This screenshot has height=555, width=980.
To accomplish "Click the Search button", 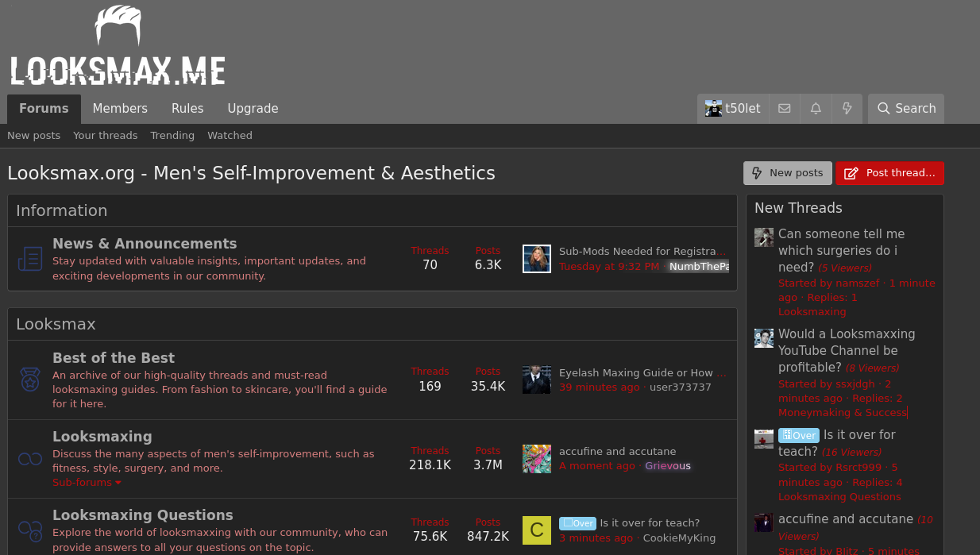I will (906, 109).
